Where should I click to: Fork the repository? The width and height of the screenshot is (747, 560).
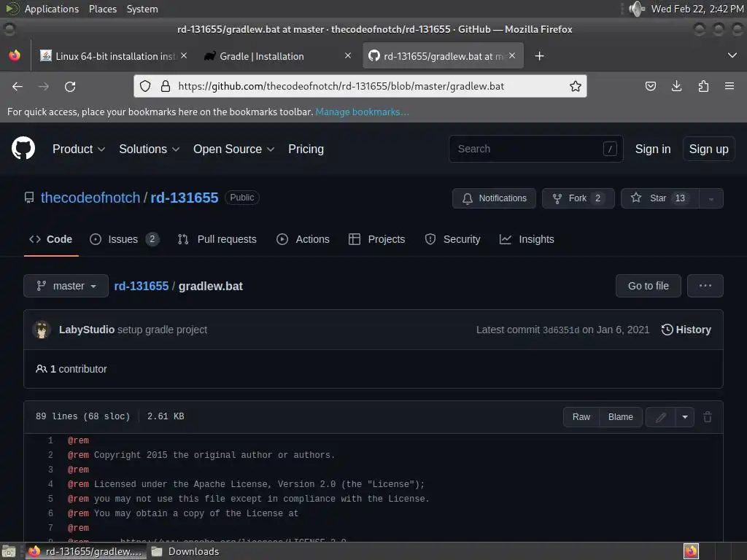pyautogui.click(x=578, y=198)
